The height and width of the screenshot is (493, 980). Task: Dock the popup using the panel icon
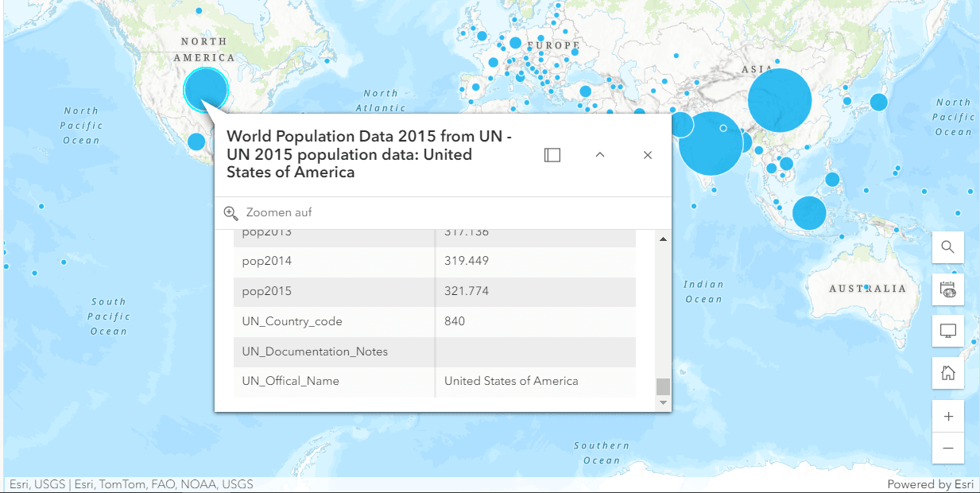(x=552, y=155)
